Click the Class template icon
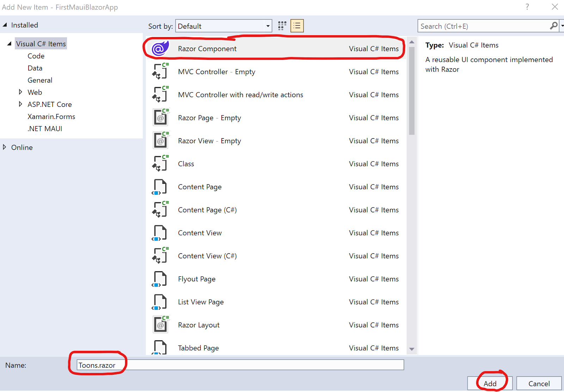Screen dimensions: 564x392 (x=160, y=163)
